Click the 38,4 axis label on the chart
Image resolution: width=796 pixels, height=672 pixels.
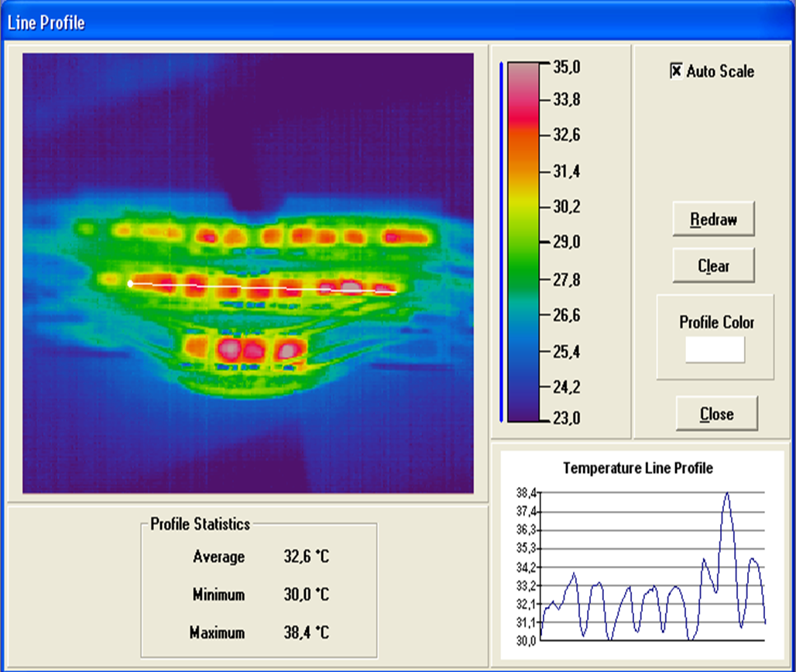click(527, 492)
